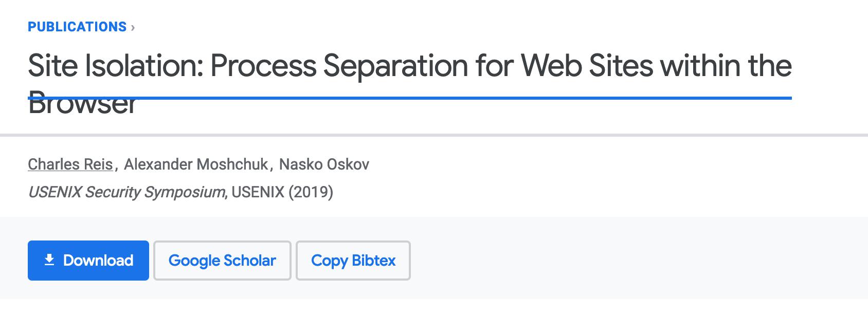The height and width of the screenshot is (333, 868).
Task: Click the words Site Isolation in the title
Action: (x=115, y=66)
